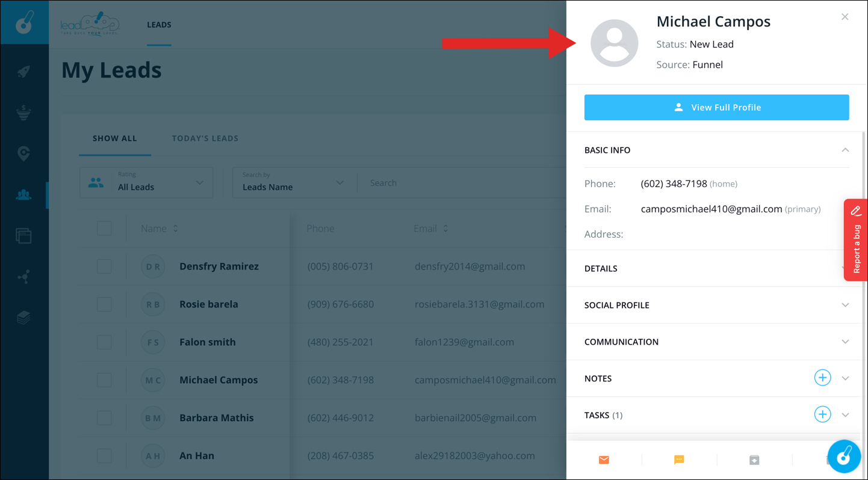Check the box for Michael Campos row
868x480 pixels.
point(104,380)
